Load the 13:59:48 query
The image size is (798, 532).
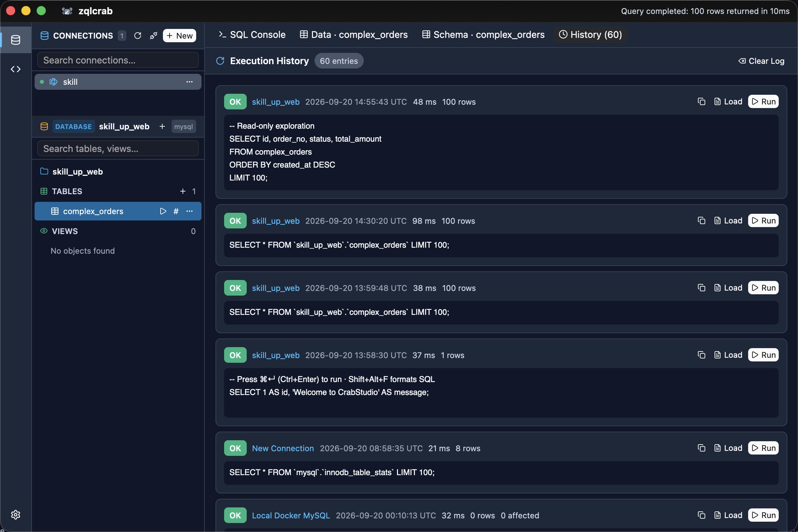click(x=728, y=288)
